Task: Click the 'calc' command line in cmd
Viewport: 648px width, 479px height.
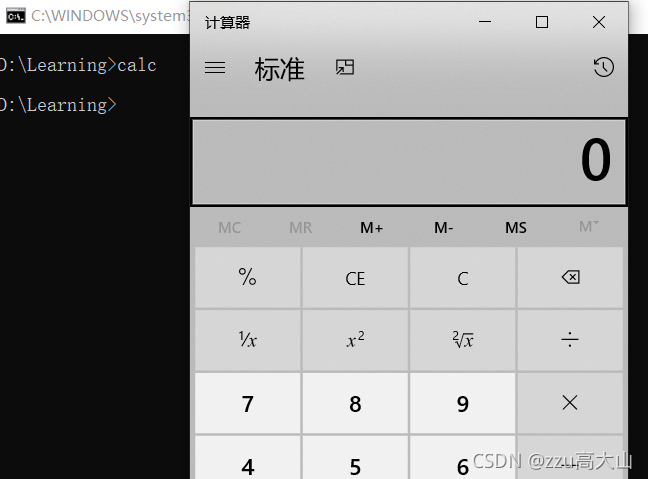Action: point(77,65)
